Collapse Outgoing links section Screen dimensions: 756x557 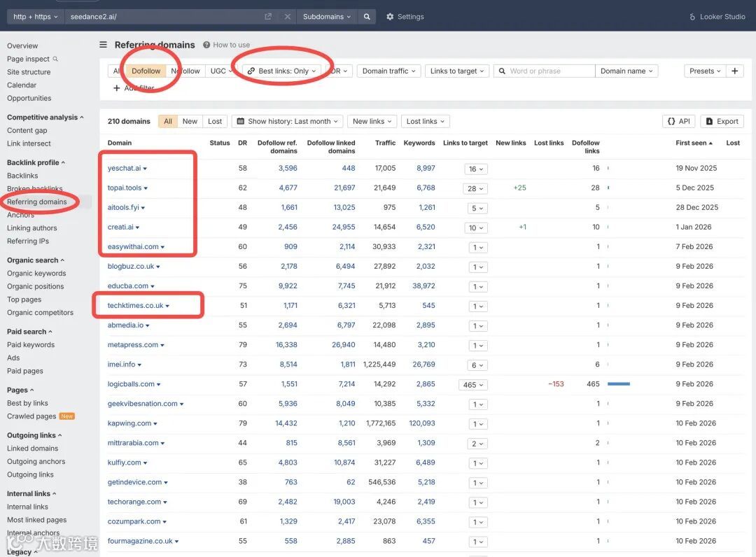(34, 435)
